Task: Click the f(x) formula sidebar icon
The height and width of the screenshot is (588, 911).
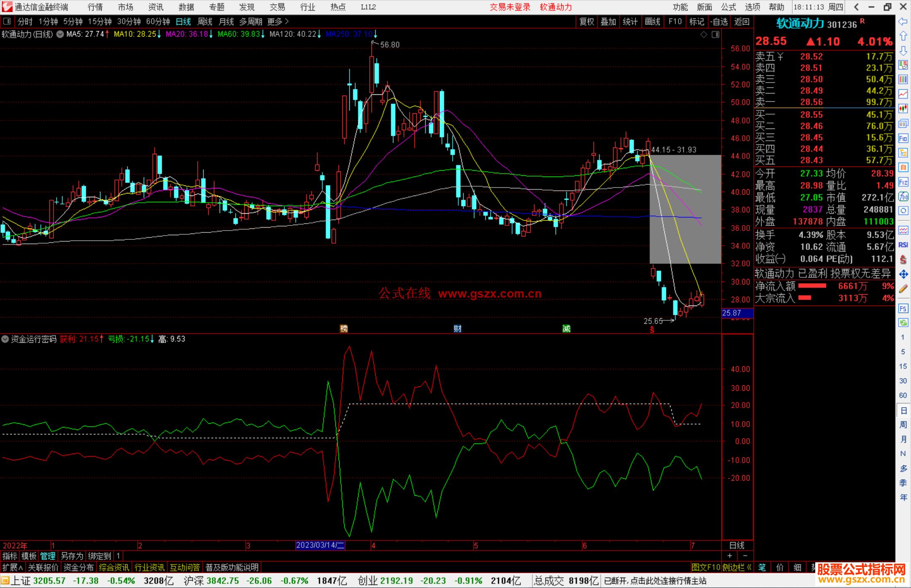Action: [x=903, y=196]
